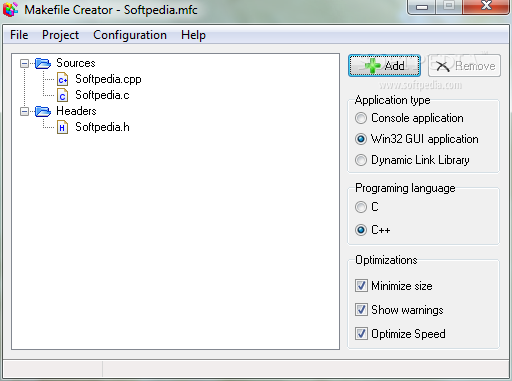512x381 pixels.
Task: Collapse the Headers tree node
Action: (24, 111)
